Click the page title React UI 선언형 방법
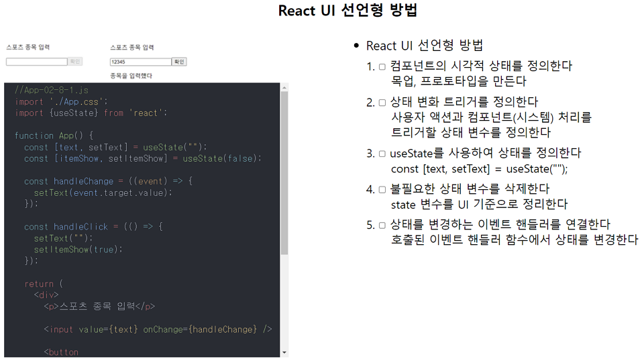The height and width of the screenshot is (361, 644). [347, 10]
